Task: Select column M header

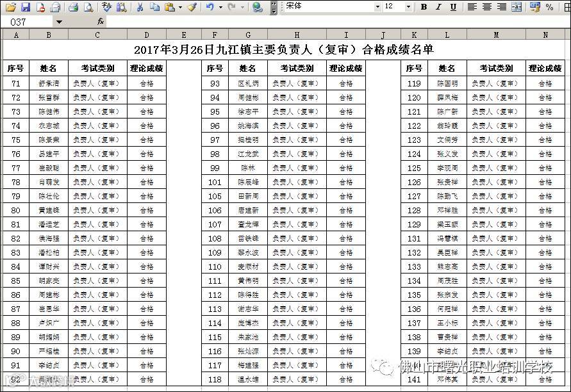Action: click(x=497, y=35)
